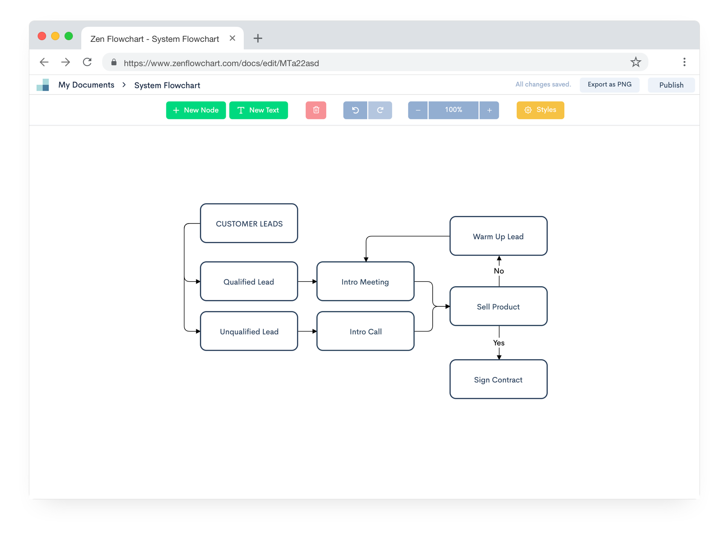The width and height of the screenshot is (728, 560).
Task: Zoom out using the minus icon
Action: pos(418,110)
